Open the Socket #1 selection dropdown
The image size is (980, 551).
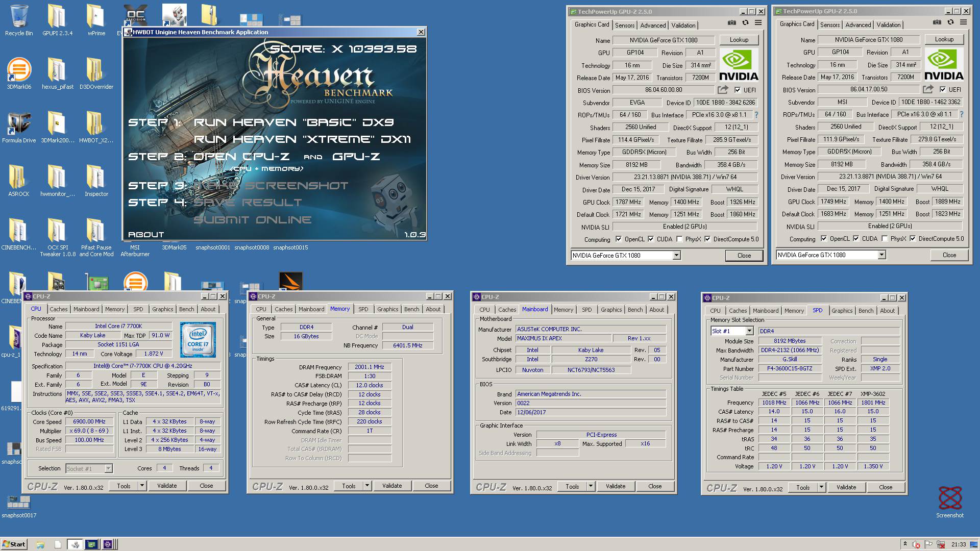coord(89,468)
